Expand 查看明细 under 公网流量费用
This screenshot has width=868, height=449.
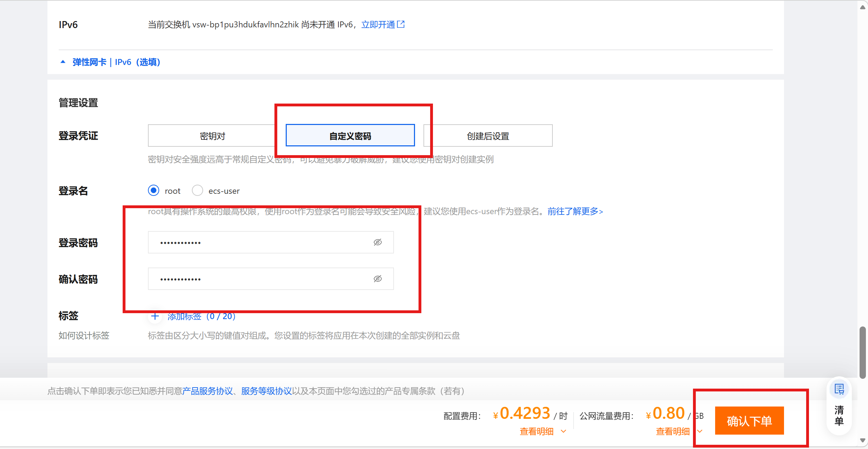(673, 431)
